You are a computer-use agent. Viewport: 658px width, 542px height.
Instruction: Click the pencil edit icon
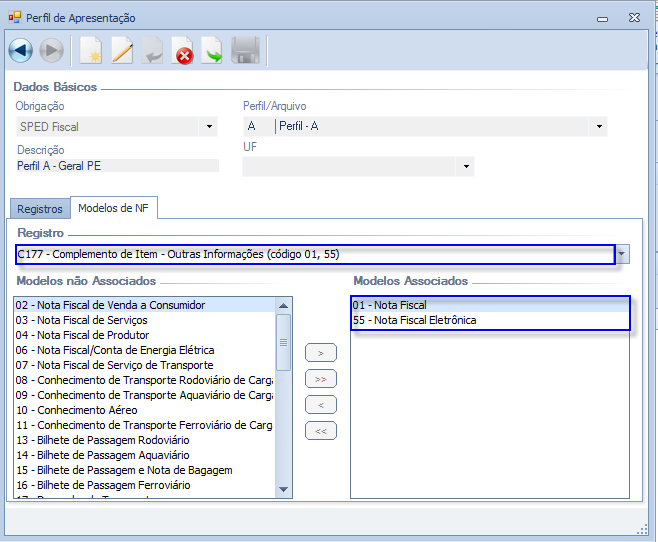pyautogui.click(x=122, y=51)
